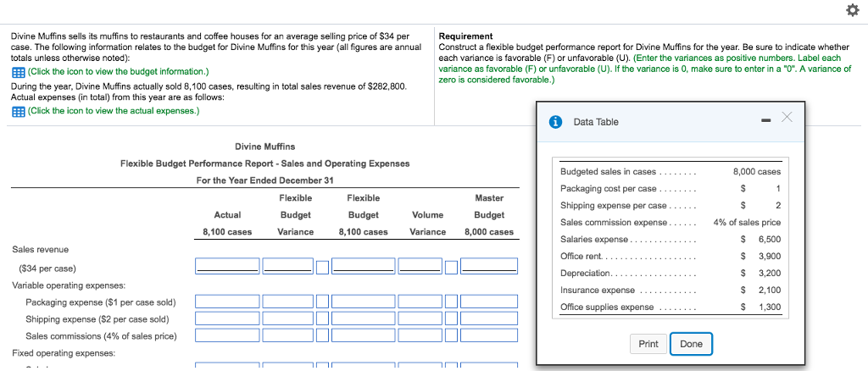
Task: Click the Office rent value "3,900"
Action: 770,257
